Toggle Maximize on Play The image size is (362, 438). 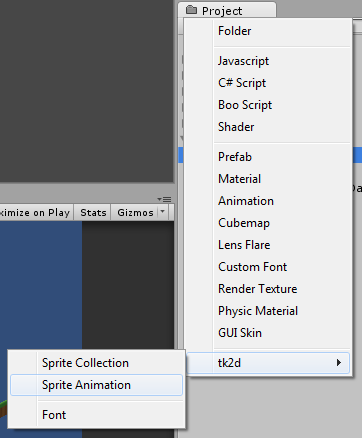(x=35, y=212)
